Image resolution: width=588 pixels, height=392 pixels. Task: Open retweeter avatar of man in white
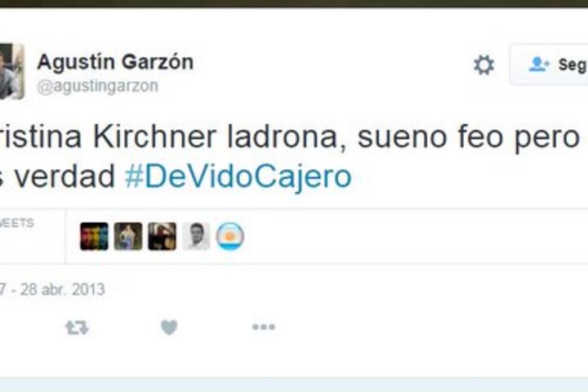coord(196,236)
